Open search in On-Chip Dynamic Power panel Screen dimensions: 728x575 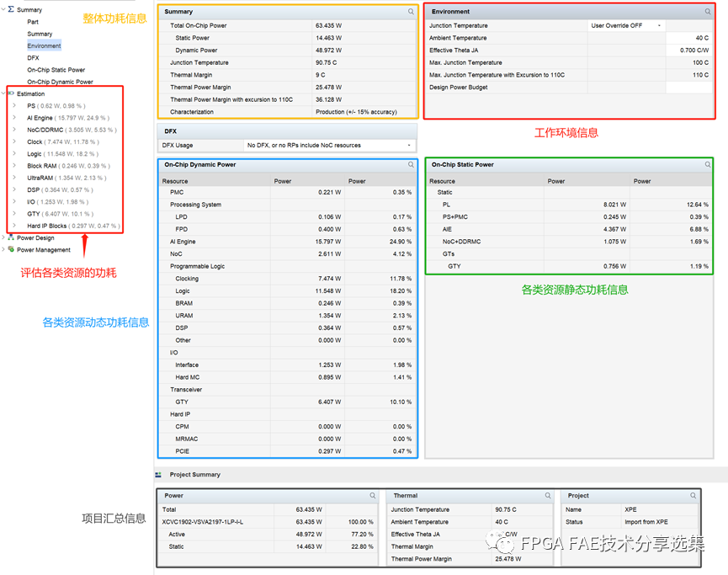(411, 165)
